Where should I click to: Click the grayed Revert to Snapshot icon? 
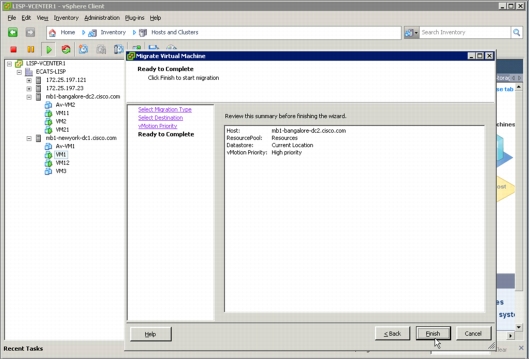point(101,50)
